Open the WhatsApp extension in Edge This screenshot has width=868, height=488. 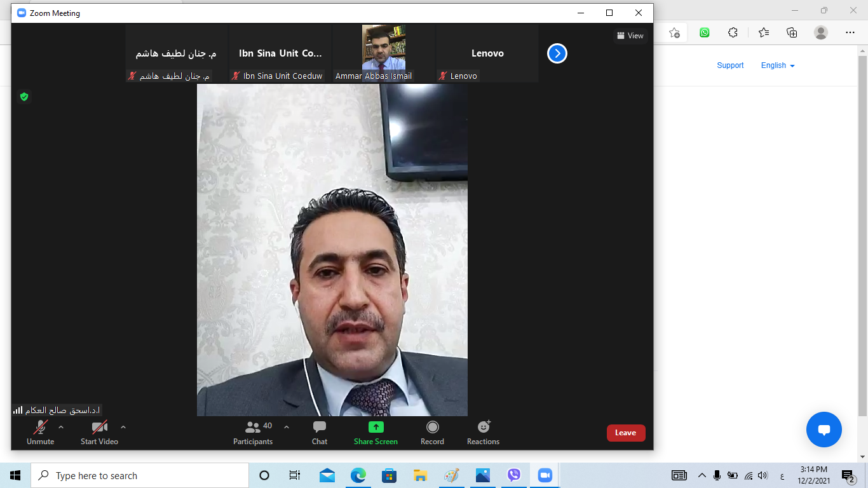point(705,32)
